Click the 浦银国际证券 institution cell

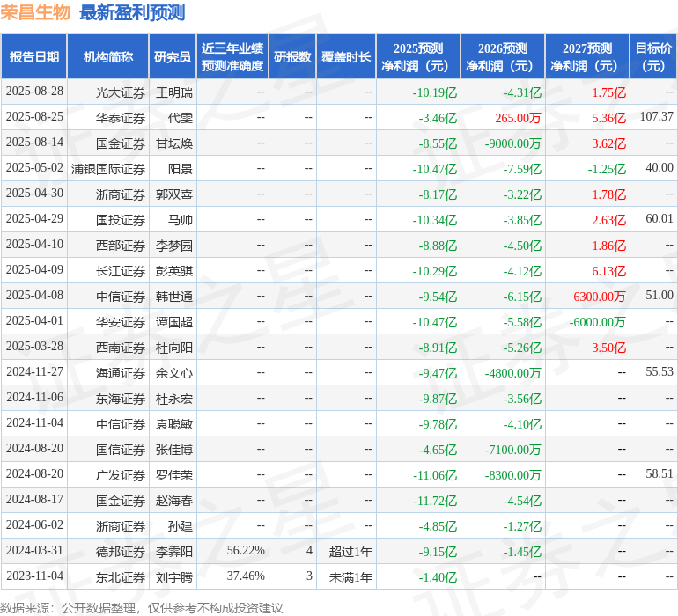[x=108, y=169]
